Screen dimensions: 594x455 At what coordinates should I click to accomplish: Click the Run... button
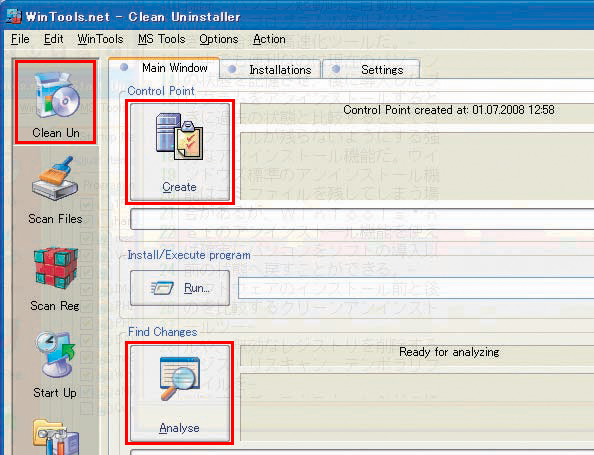pyautogui.click(x=180, y=288)
